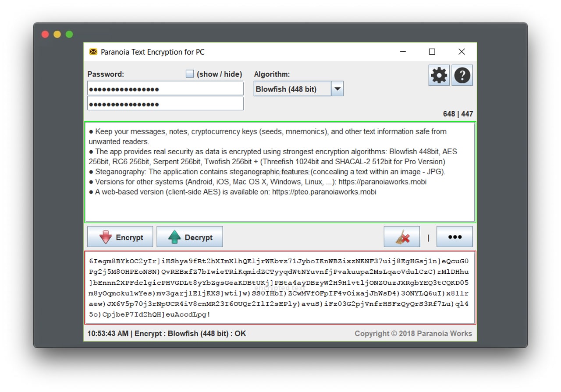Click inside the red-bordered encrypted text area
The height and width of the screenshot is (392, 561).
click(x=280, y=288)
